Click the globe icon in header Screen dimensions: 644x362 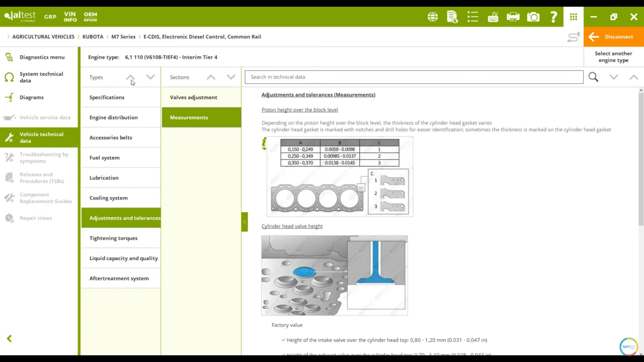click(432, 17)
